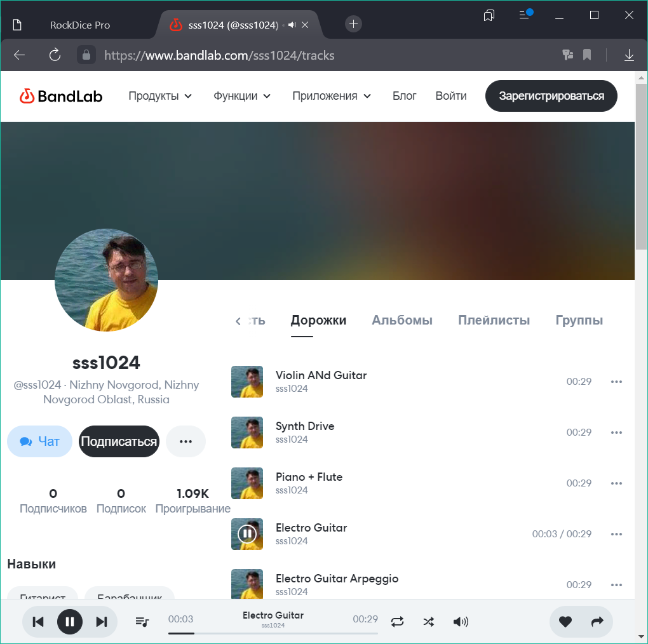Switch to the Альбомы tab
This screenshot has width=648, height=644.
(402, 321)
